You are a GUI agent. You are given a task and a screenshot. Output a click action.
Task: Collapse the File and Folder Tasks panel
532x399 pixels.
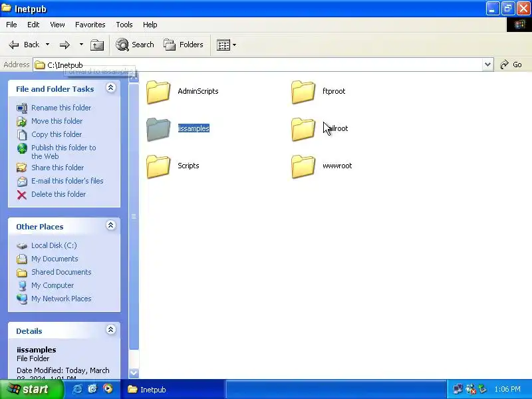pos(110,88)
